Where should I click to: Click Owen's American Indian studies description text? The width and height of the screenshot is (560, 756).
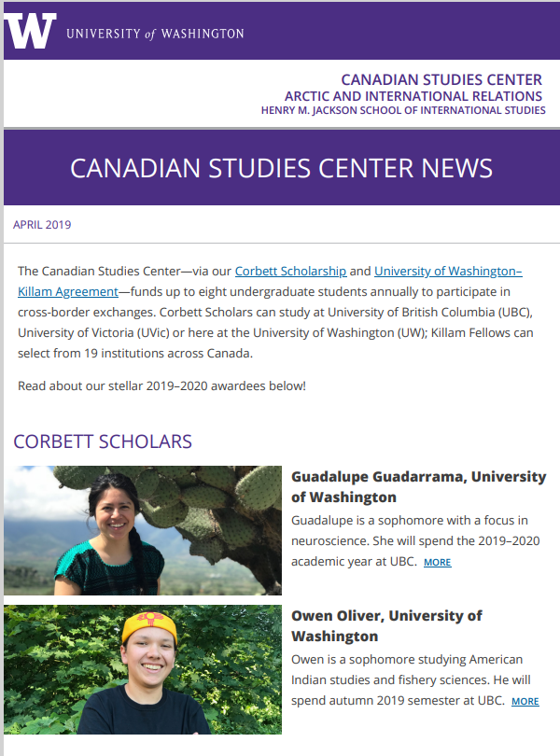pos(411,679)
